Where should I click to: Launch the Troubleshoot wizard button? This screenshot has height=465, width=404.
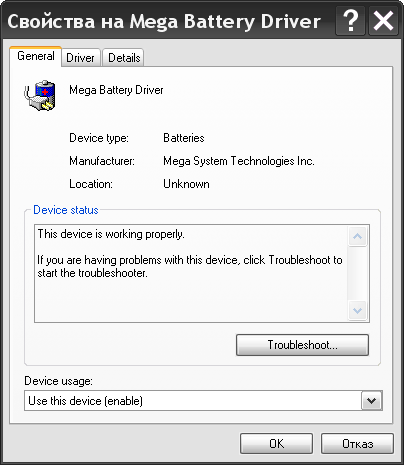point(302,345)
